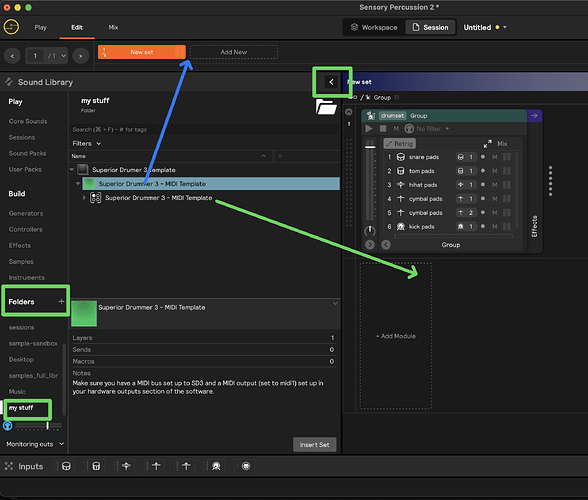
Task: Click the monitoring volume slider handle
Action: (47, 425)
